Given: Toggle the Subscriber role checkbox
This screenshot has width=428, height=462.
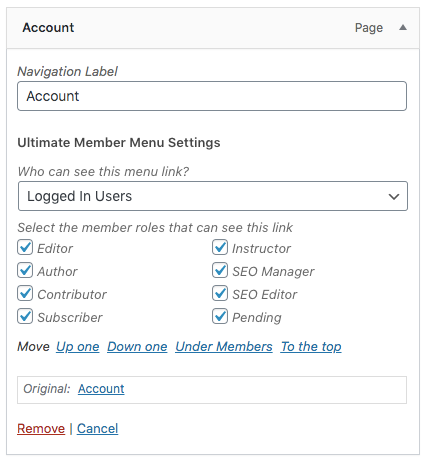Looking at the screenshot, I should point(25,316).
